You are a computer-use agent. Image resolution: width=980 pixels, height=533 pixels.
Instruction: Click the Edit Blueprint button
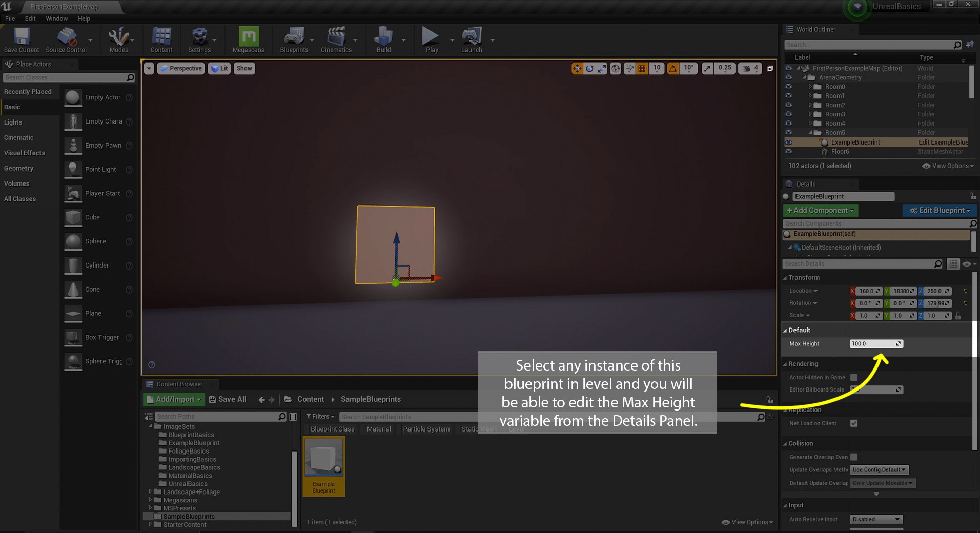pos(940,211)
